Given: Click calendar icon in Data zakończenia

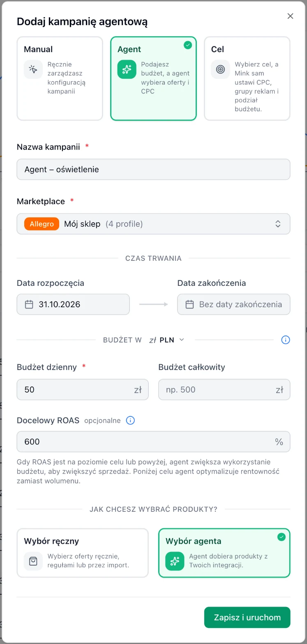Looking at the screenshot, I should click(189, 304).
